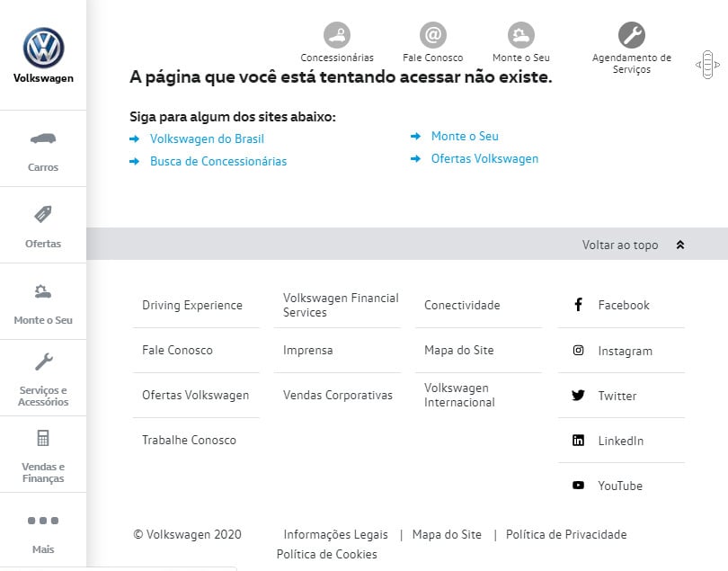
Task: Click the Twitter bird icon
Action: pos(578,396)
